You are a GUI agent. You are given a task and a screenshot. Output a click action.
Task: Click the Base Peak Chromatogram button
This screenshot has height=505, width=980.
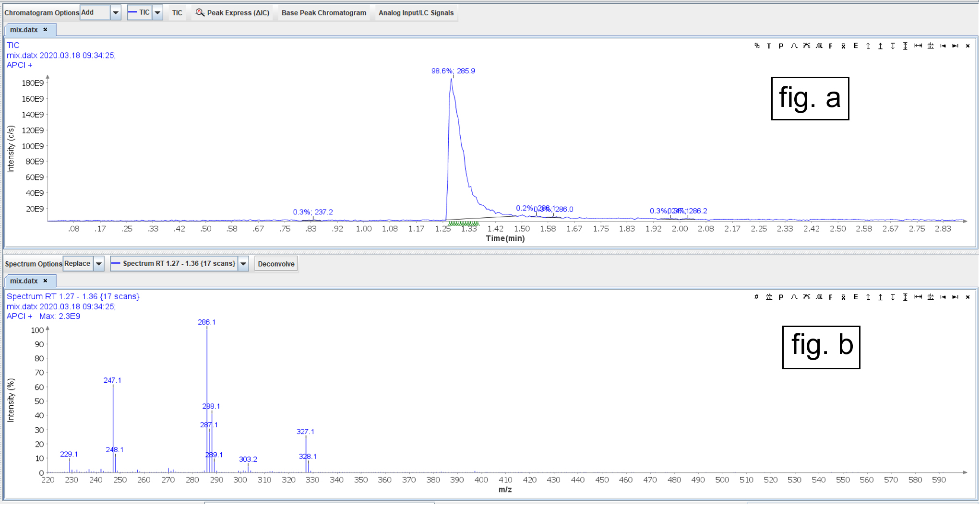323,13
